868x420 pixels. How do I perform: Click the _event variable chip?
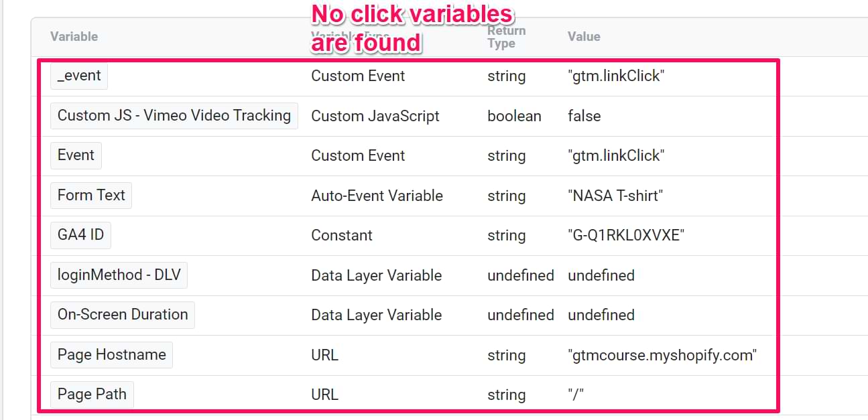[x=79, y=76]
